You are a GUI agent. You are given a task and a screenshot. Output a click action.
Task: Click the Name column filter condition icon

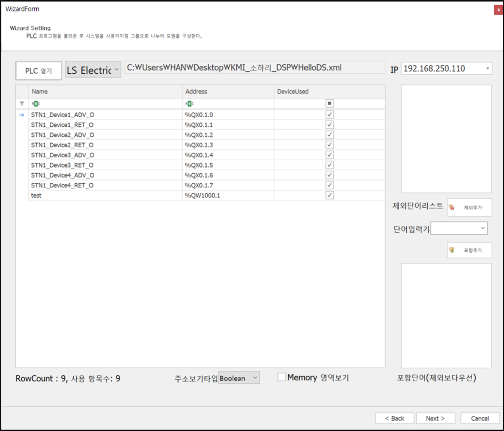tap(36, 103)
